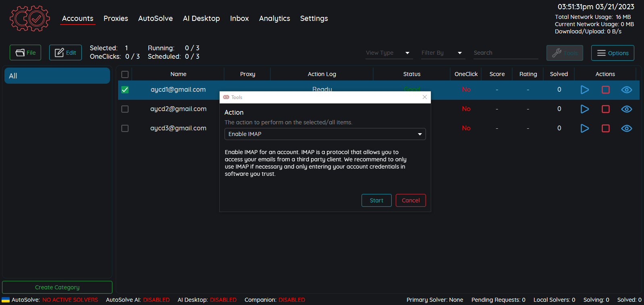
Task: Check the aycd2@gmail.com checkbox
Action: [125, 109]
